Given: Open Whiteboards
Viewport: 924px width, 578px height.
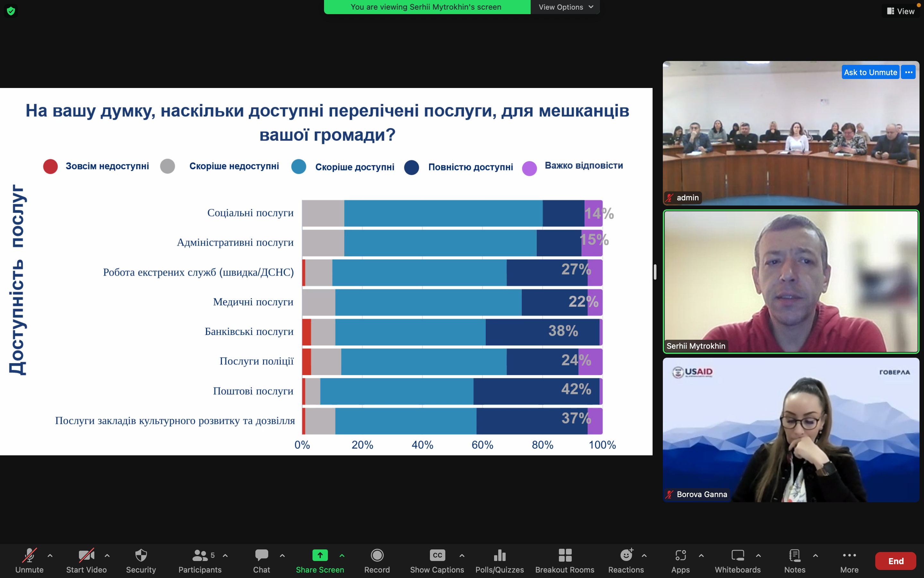Looking at the screenshot, I should (x=738, y=560).
